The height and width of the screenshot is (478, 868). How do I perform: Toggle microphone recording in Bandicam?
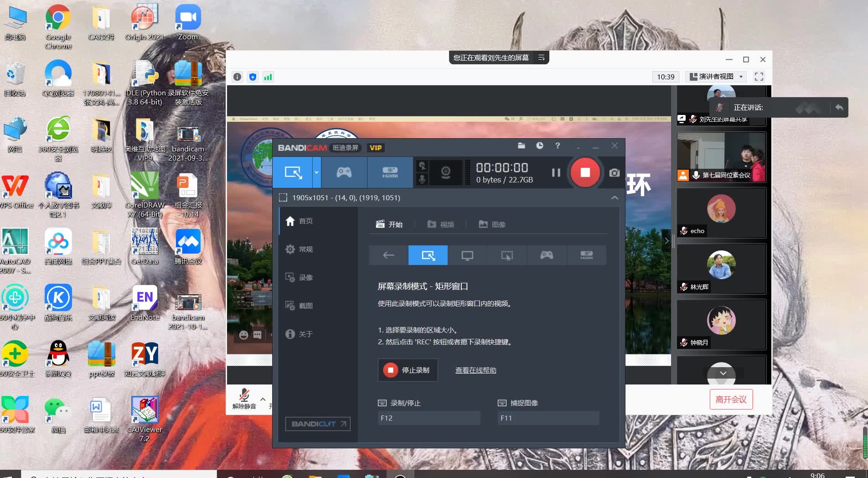click(422, 179)
